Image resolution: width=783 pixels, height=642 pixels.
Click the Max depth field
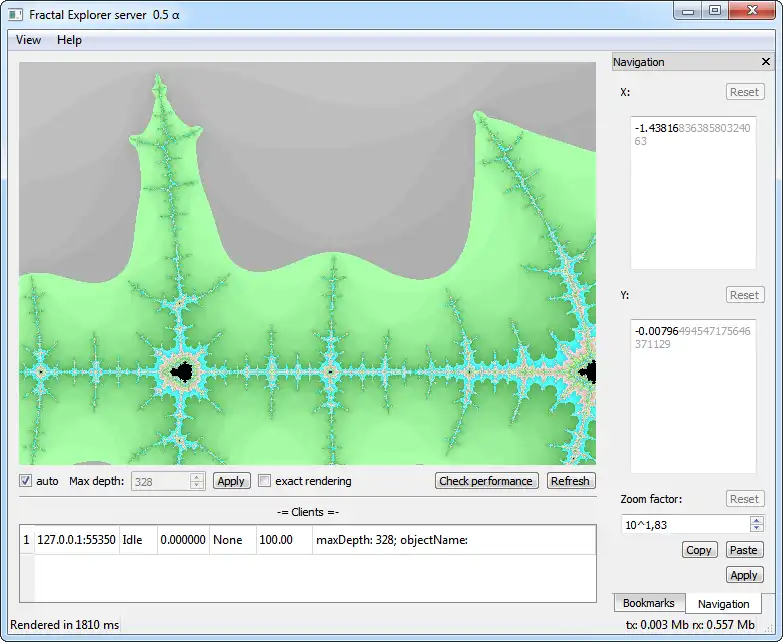(x=160, y=481)
